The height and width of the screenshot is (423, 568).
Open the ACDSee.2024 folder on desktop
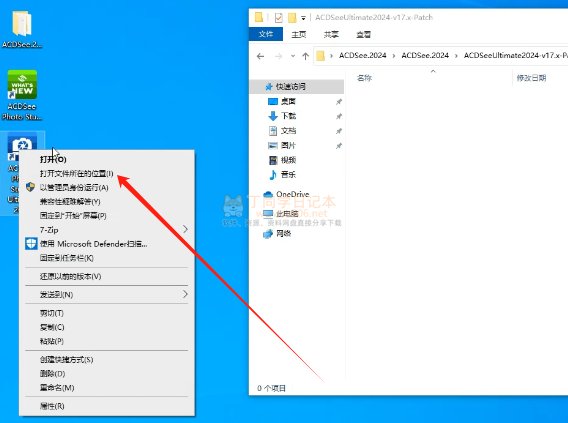tap(22, 29)
